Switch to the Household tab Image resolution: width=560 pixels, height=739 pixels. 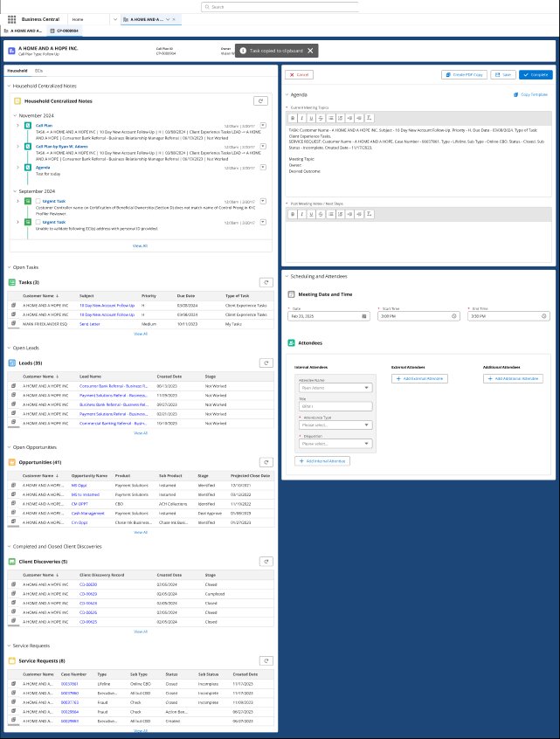[17, 71]
